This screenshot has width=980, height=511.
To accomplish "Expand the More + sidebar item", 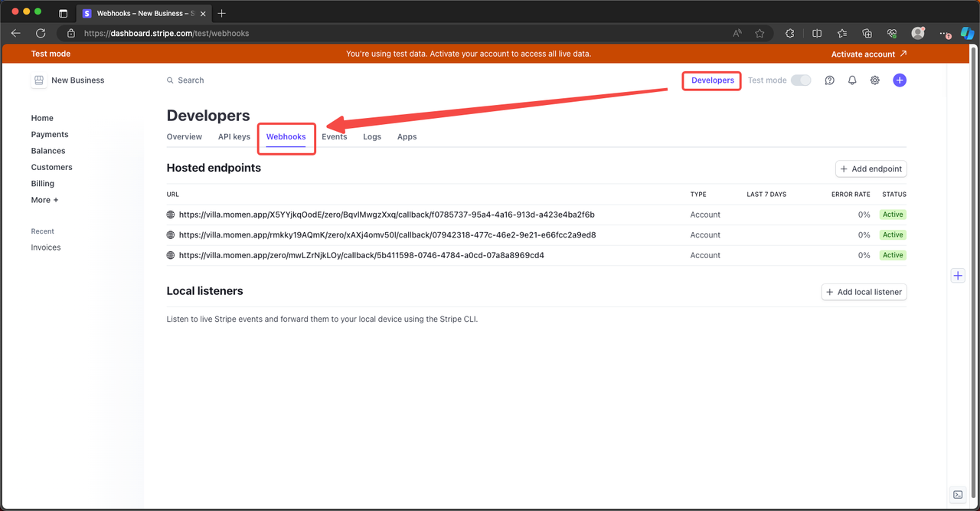I will click(x=44, y=200).
